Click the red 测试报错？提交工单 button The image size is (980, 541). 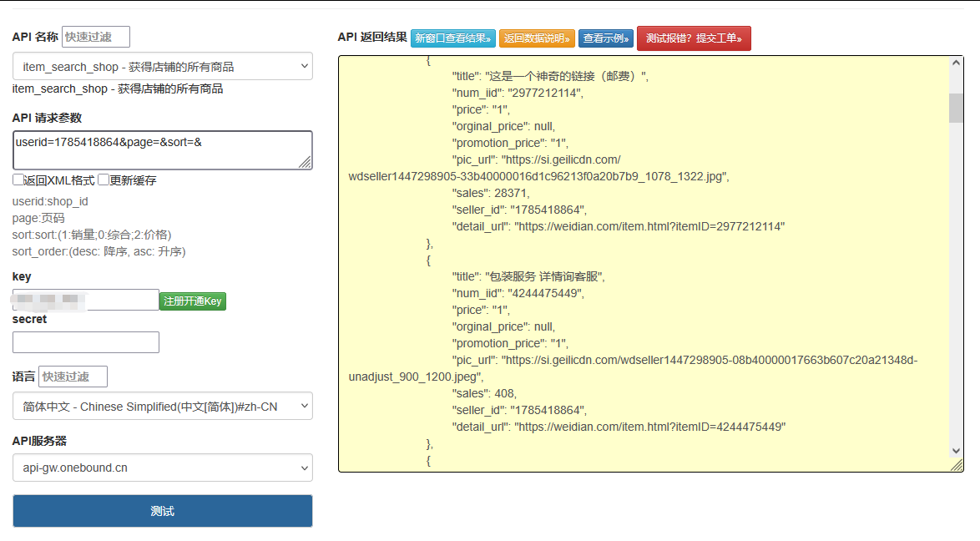click(x=694, y=38)
